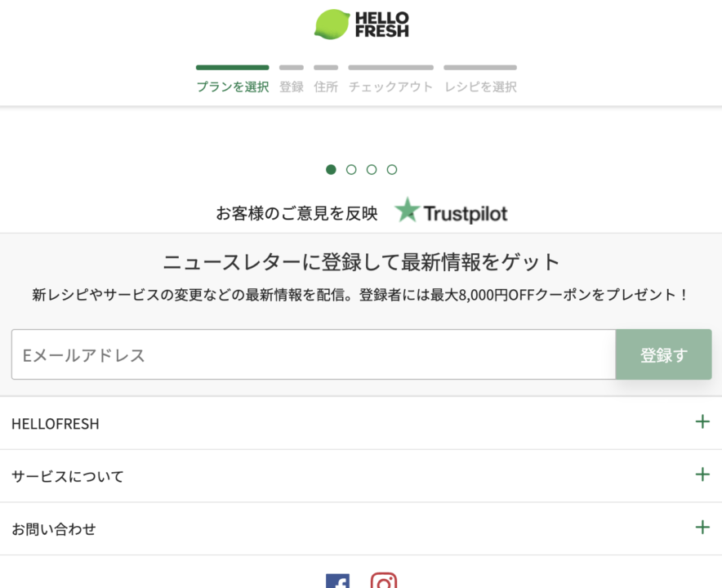Focus the Eメールアドレス input field
This screenshot has width=722, height=588.
(313, 355)
